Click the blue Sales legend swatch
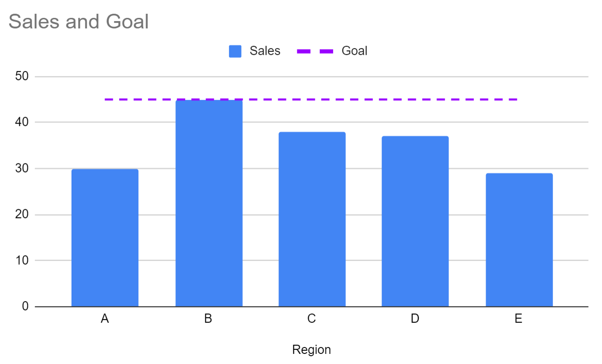Image resolution: width=602 pixels, height=364 pixels. (235, 51)
